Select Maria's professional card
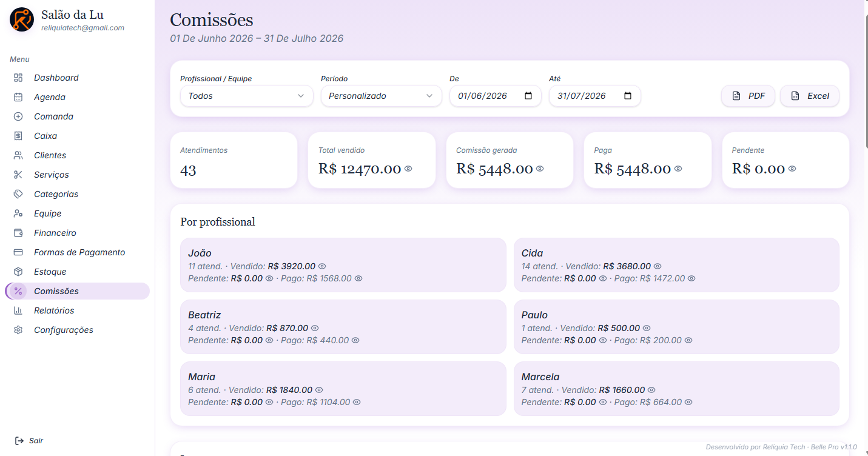The image size is (868, 456). pos(343,389)
